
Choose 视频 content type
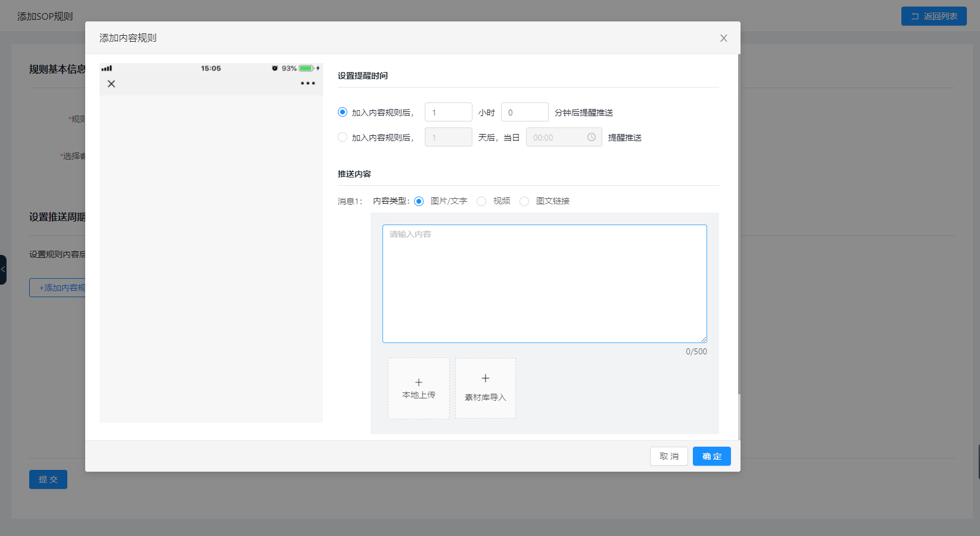point(481,201)
